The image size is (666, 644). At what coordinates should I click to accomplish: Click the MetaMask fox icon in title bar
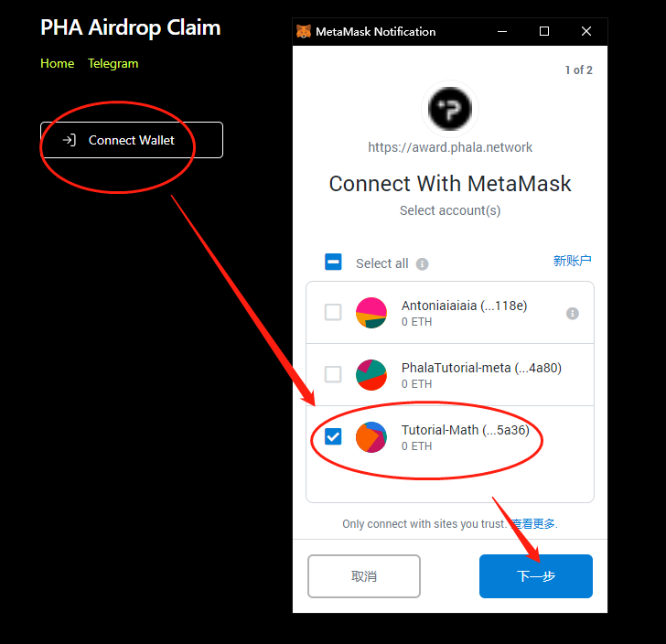click(x=304, y=31)
